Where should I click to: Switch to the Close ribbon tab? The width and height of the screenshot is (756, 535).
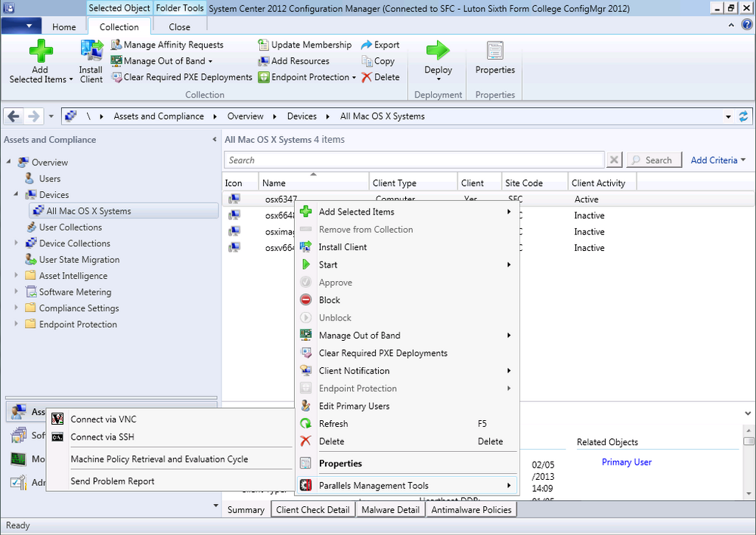(179, 27)
